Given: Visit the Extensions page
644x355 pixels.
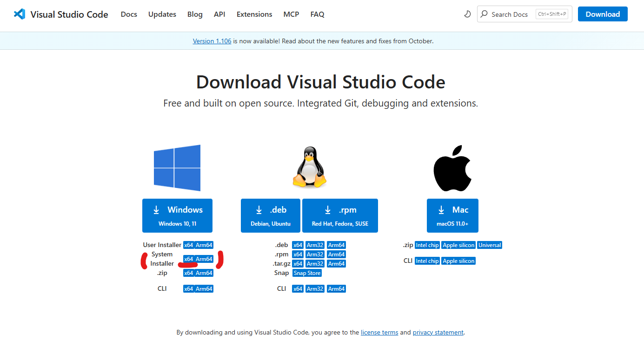Looking at the screenshot, I should click(254, 14).
